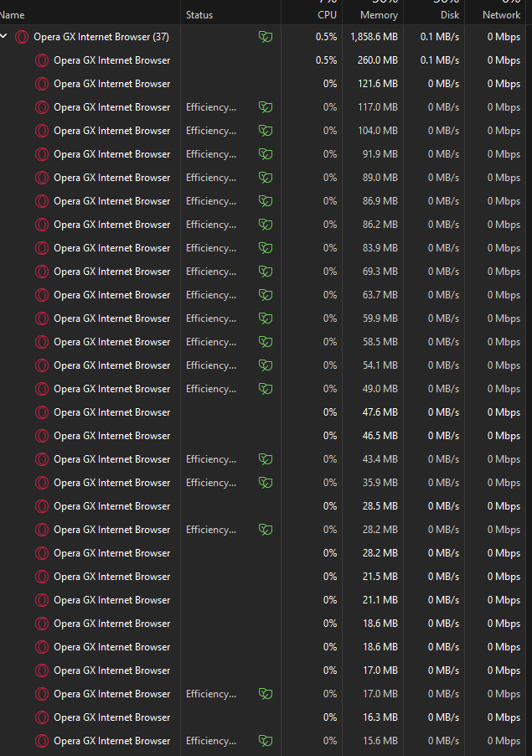The height and width of the screenshot is (756, 532).
Task: Click the Opera icon in the 21.5 MB row
Action: pyautogui.click(x=42, y=577)
